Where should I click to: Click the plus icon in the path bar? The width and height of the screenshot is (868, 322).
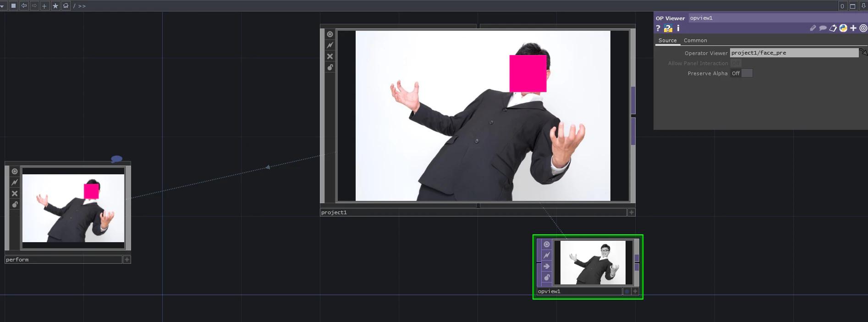tap(44, 6)
